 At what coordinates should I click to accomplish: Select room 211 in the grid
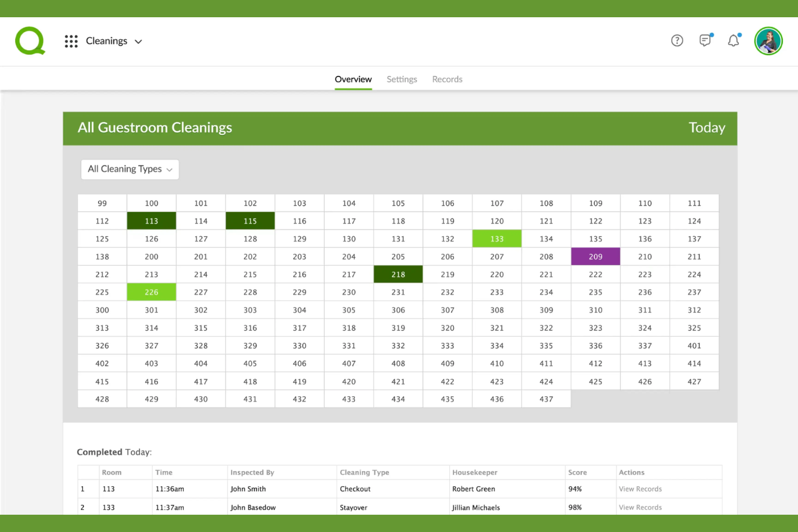tap(694, 257)
